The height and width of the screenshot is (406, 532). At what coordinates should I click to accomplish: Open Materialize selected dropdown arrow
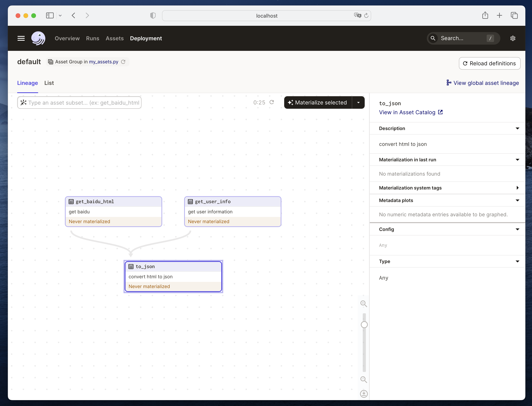pos(358,102)
